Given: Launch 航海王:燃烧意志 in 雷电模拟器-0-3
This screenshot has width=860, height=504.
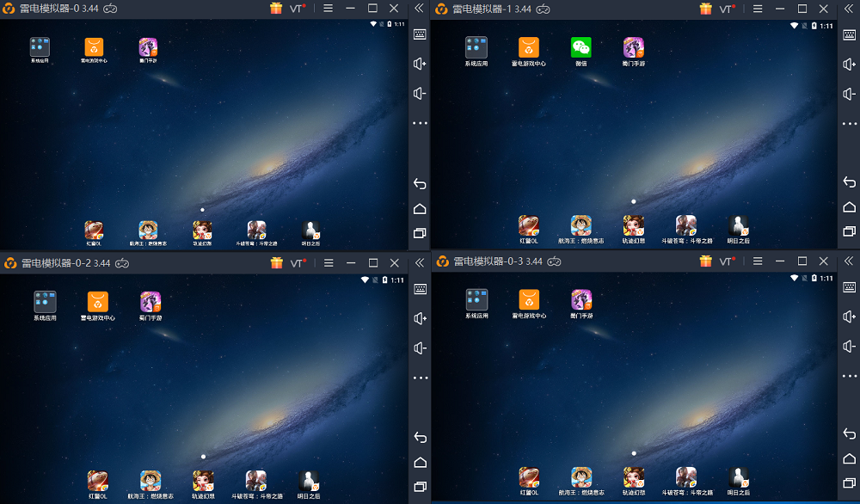Looking at the screenshot, I should click(581, 477).
